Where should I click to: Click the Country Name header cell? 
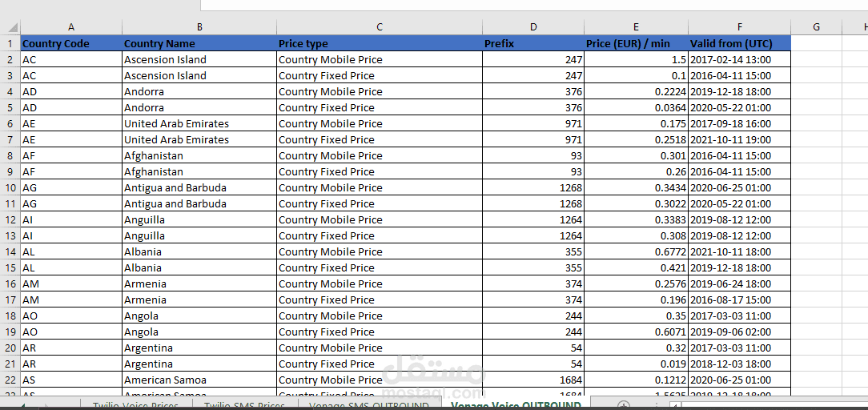[x=199, y=43]
